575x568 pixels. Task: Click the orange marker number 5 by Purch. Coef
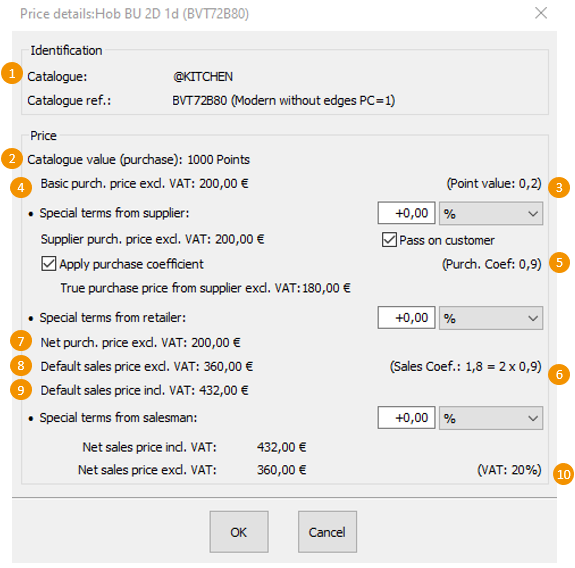click(559, 263)
